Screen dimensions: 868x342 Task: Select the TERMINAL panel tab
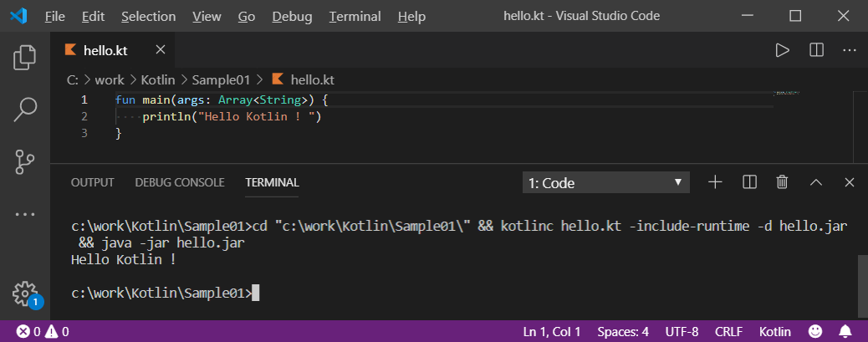click(273, 182)
